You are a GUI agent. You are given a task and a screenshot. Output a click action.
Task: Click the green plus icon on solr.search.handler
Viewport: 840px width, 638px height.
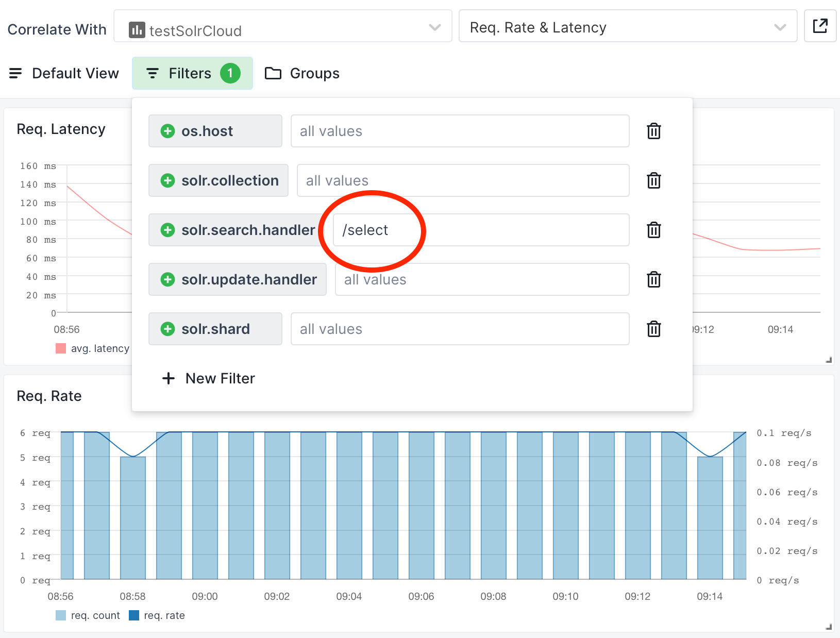(x=167, y=230)
